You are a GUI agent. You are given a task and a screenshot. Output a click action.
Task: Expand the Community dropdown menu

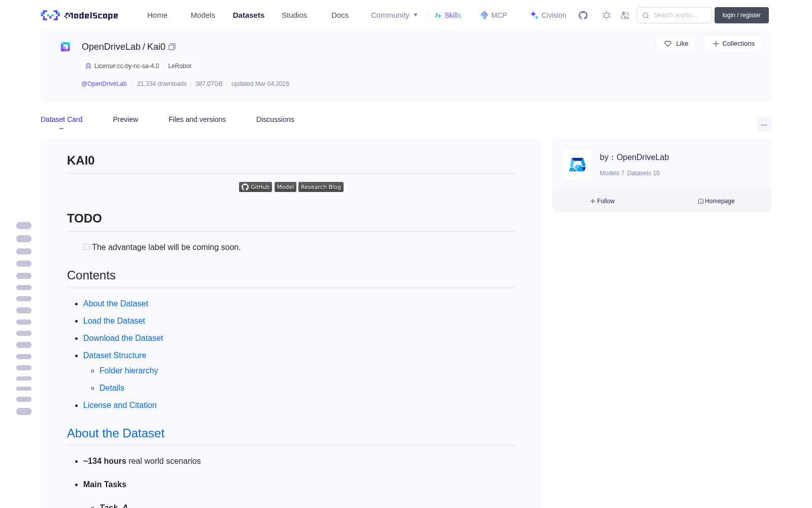coord(394,15)
